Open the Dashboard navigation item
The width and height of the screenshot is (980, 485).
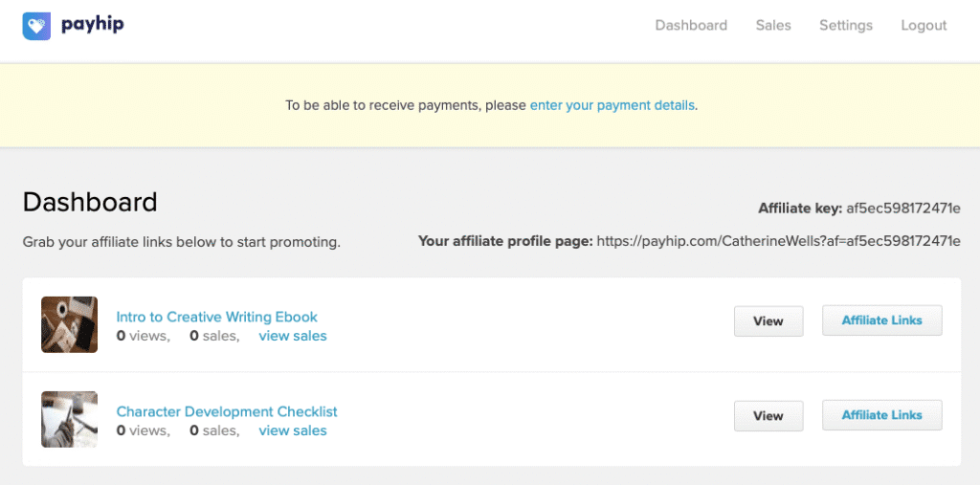coord(691,26)
